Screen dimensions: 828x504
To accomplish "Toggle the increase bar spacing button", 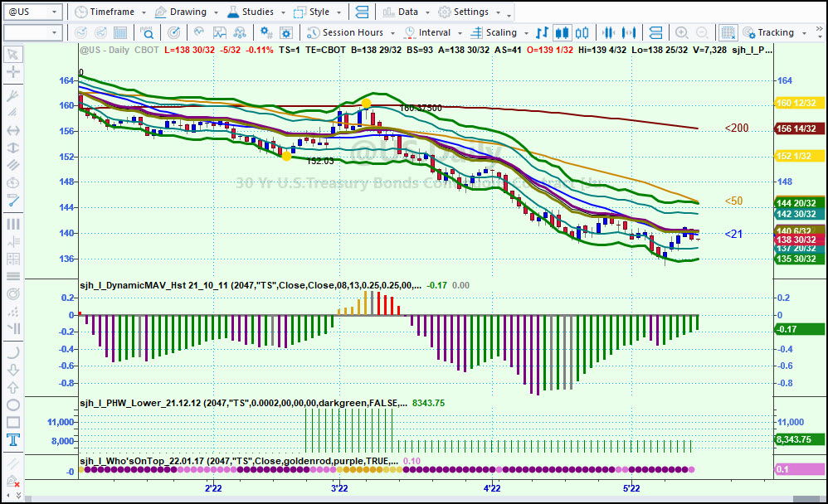I will click(628, 32).
